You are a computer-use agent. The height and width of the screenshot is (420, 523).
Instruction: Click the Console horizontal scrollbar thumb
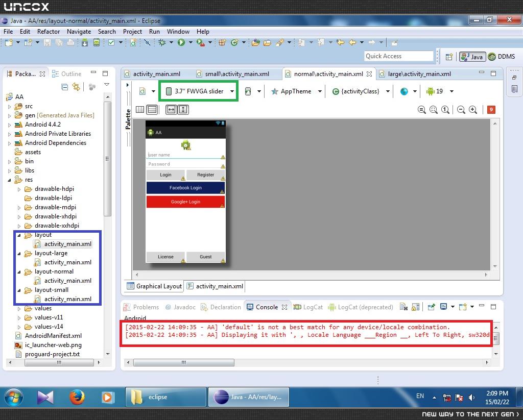point(184,362)
